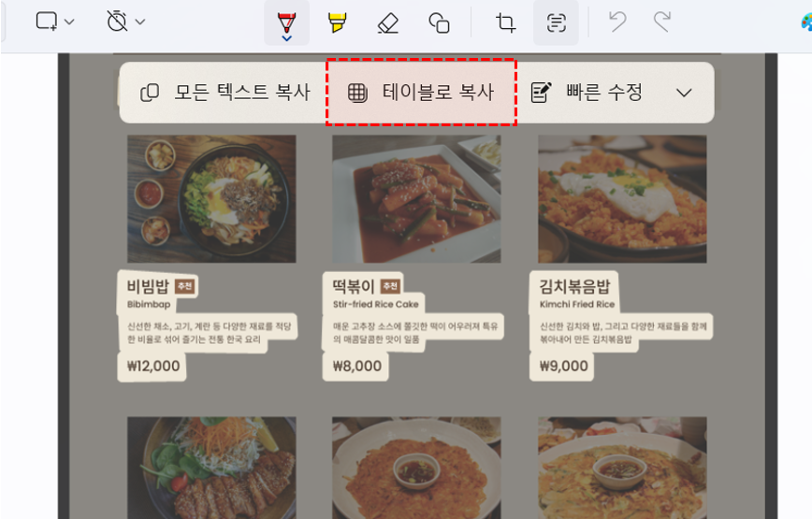Open the shapes tool
812x519 pixels.
[x=439, y=22]
